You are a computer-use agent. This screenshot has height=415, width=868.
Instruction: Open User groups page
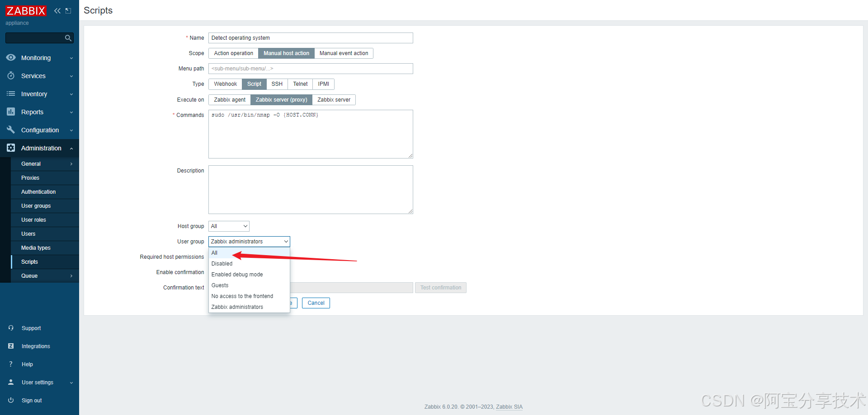[x=45, y=206]
